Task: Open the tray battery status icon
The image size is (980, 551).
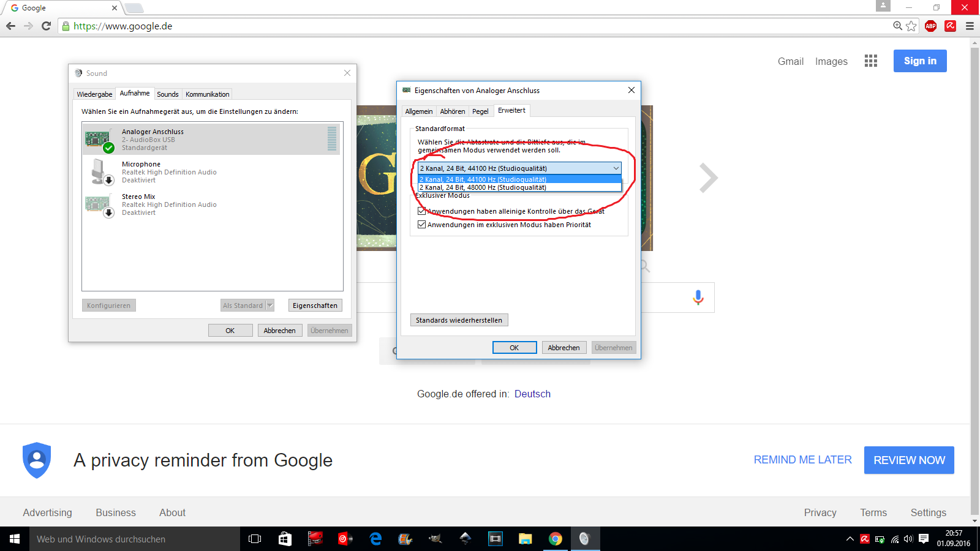Action: (x=880, y=539)
